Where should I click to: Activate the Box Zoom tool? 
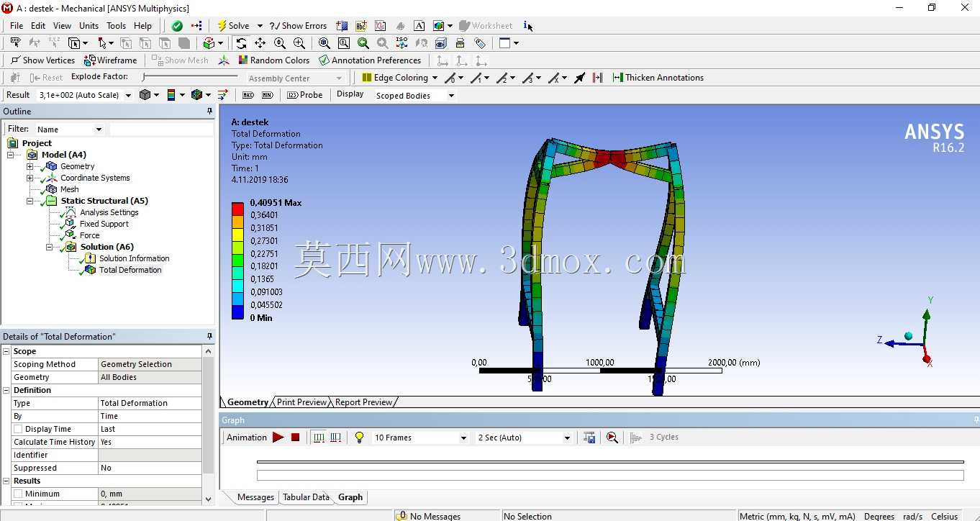[299, 43]
